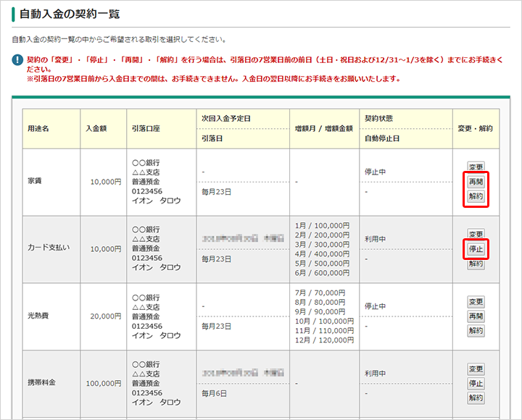This screenshot has width=522, height=420.
Task: Click the 自動入金の契約一覧 page heading
Action: point(70,14)
